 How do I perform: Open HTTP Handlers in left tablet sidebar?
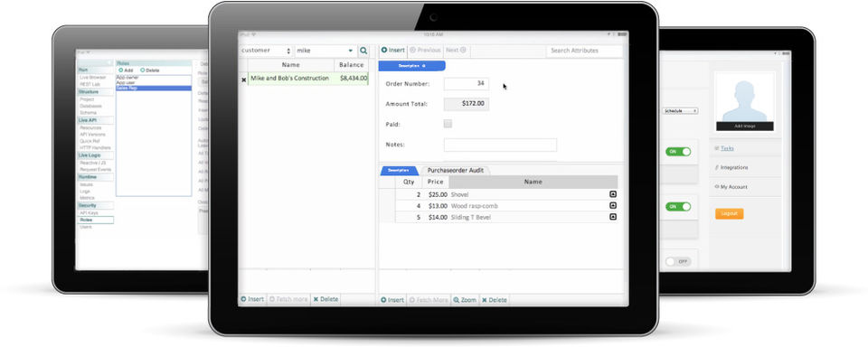(x=95, y=148)
